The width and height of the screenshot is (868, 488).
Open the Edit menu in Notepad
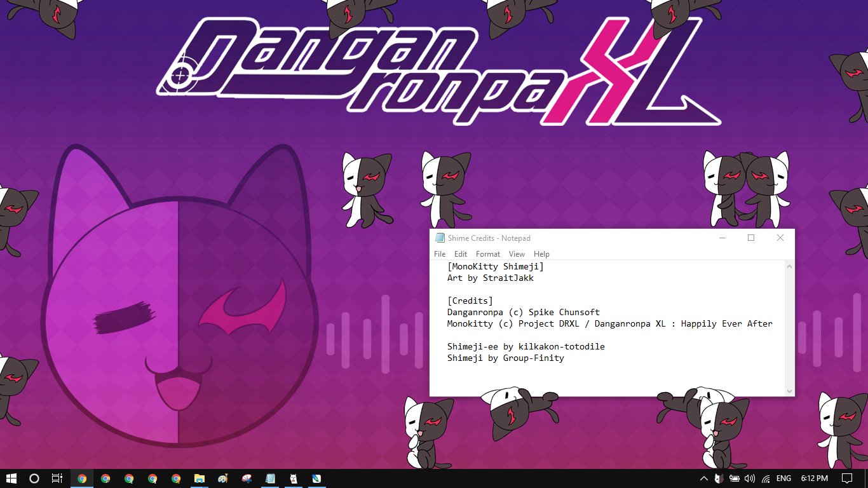pos(461,254)
